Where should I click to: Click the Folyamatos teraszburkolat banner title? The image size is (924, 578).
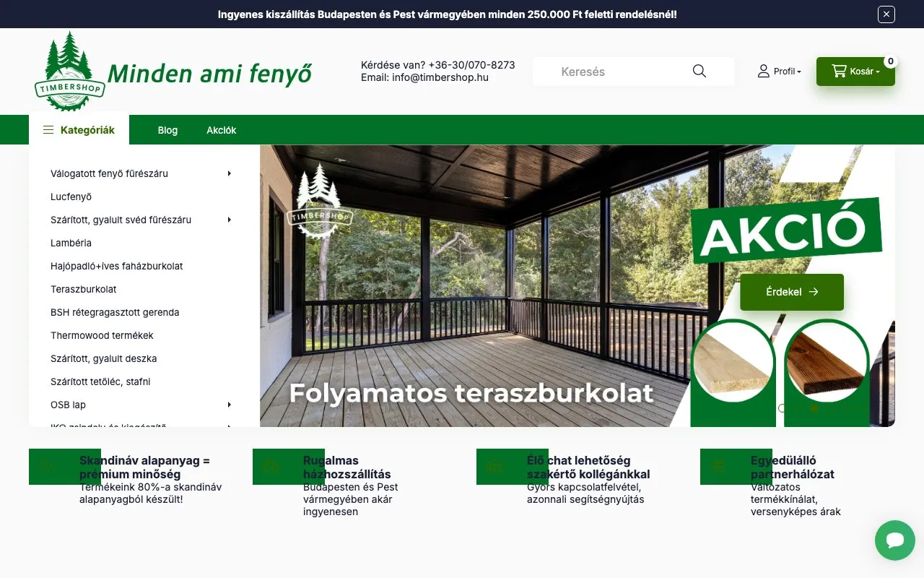click(x=471, y=393)
